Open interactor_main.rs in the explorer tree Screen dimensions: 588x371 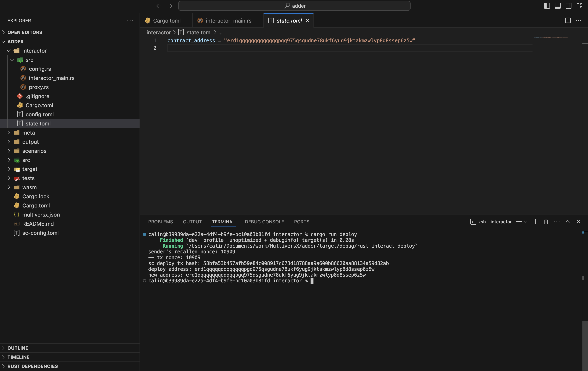pos(70,78)
